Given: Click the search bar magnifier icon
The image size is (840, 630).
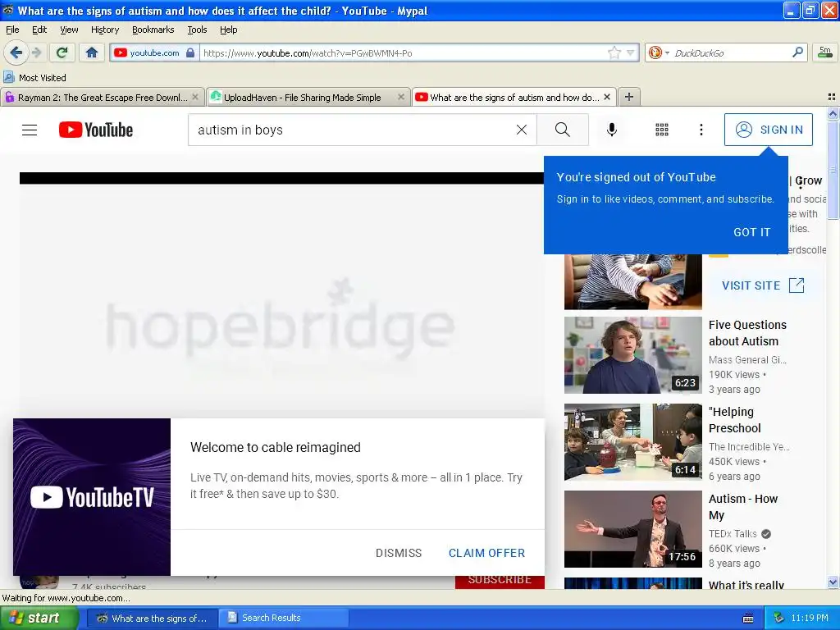Looking at the screenshot, I should click(x=797, y=52).
